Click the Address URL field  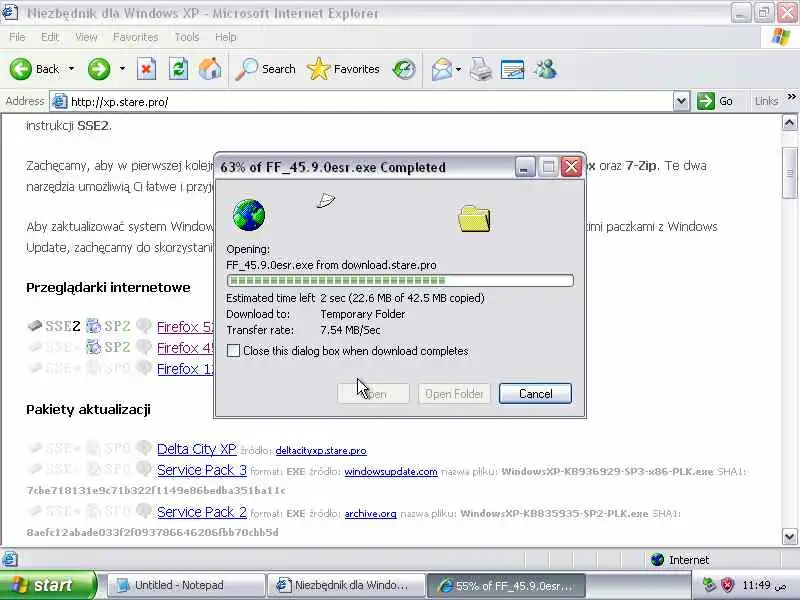point(370,102)
